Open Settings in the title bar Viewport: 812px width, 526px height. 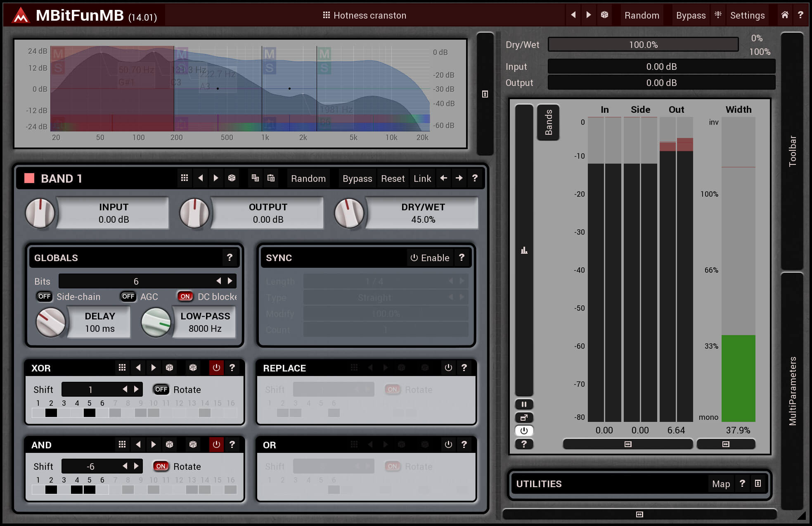747,15
